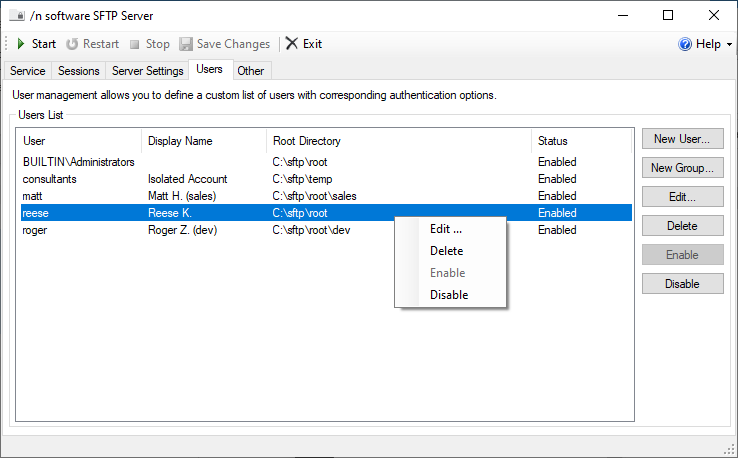738x458 pixels.
Task: Sort by the Root Directory column header
Action: (399, 141)
